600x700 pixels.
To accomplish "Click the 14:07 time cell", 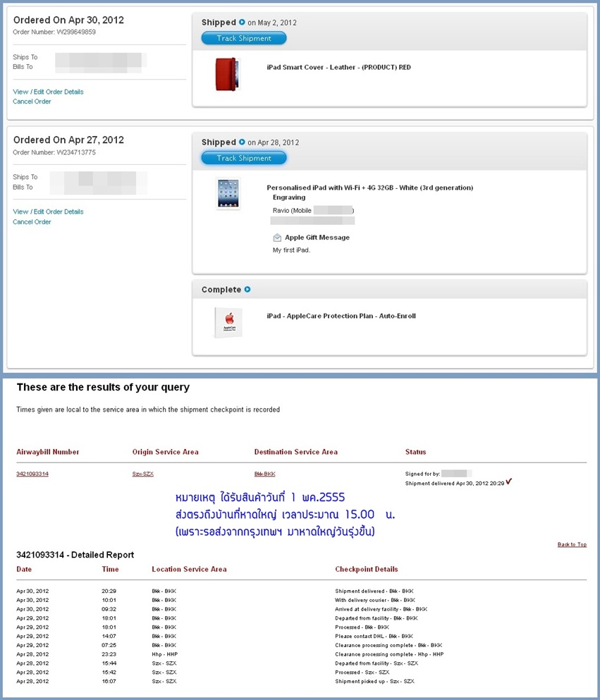I will tap(109, 636).
